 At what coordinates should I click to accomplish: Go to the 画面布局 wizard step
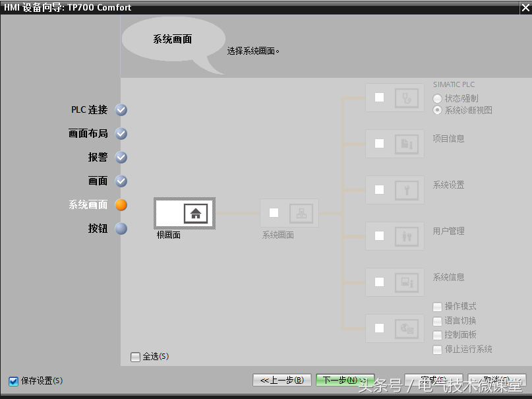pos(88,134)
